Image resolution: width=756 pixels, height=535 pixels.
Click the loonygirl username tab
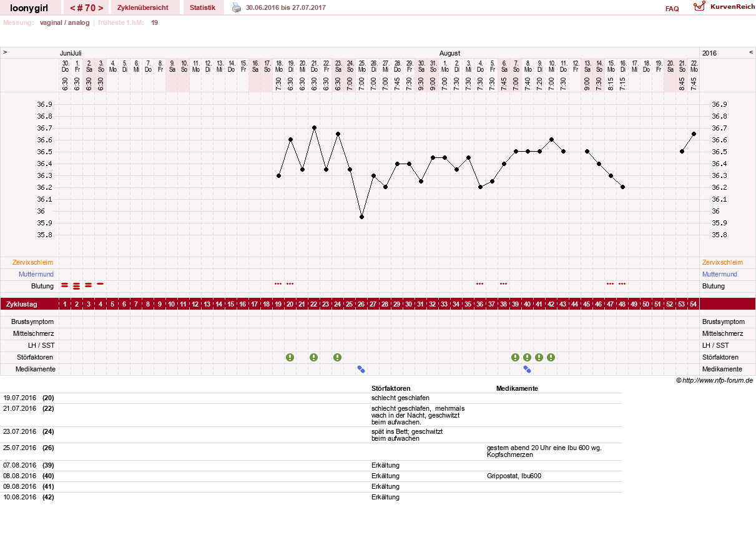pos(29,7)
